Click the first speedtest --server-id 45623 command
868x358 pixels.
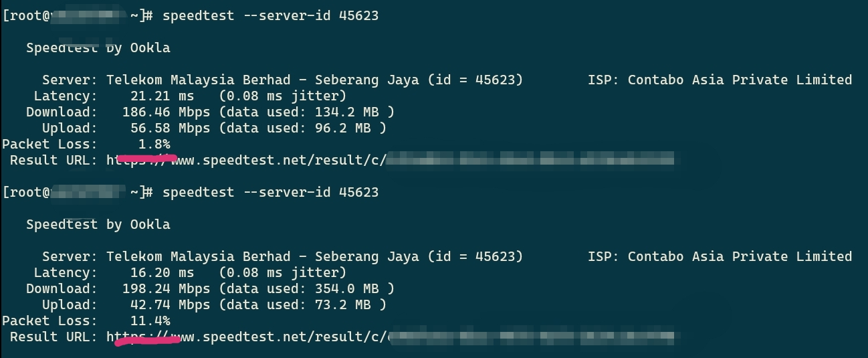[x=270, y=15]
